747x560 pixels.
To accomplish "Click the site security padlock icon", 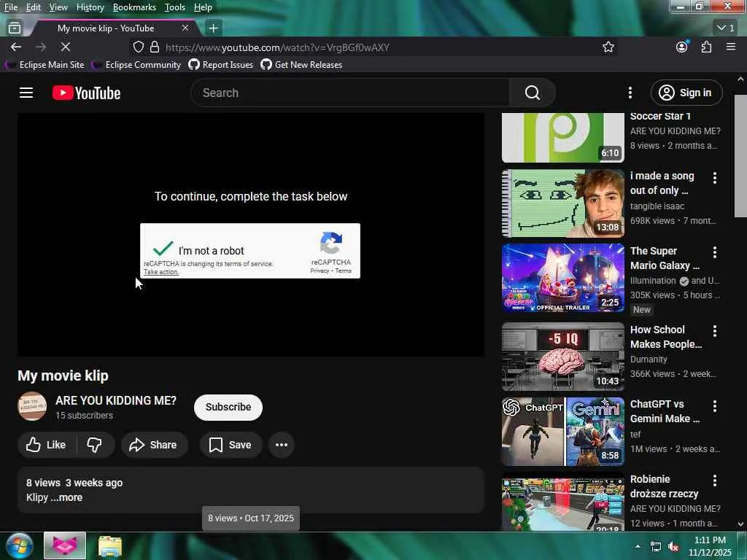I will 155,47.
